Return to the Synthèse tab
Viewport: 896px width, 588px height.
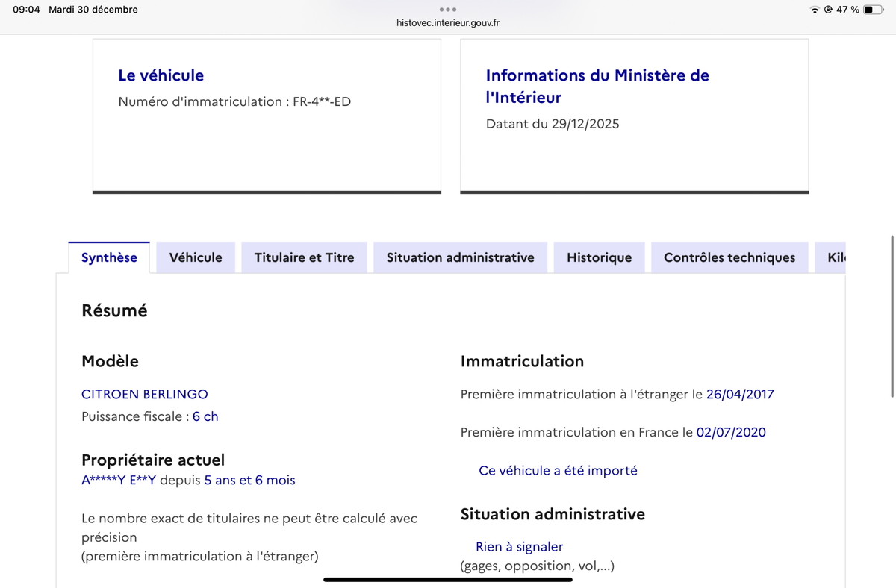pos(108,257)
